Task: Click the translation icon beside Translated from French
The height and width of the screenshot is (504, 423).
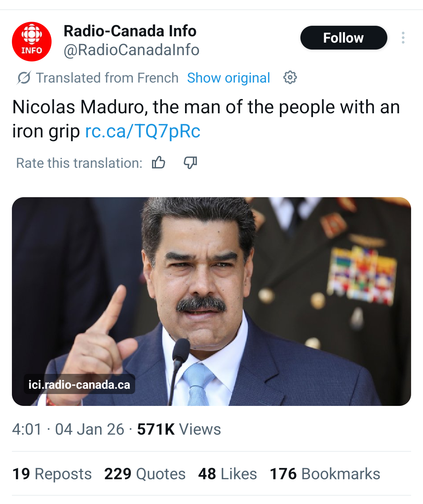Action: (x=24, y=78)
